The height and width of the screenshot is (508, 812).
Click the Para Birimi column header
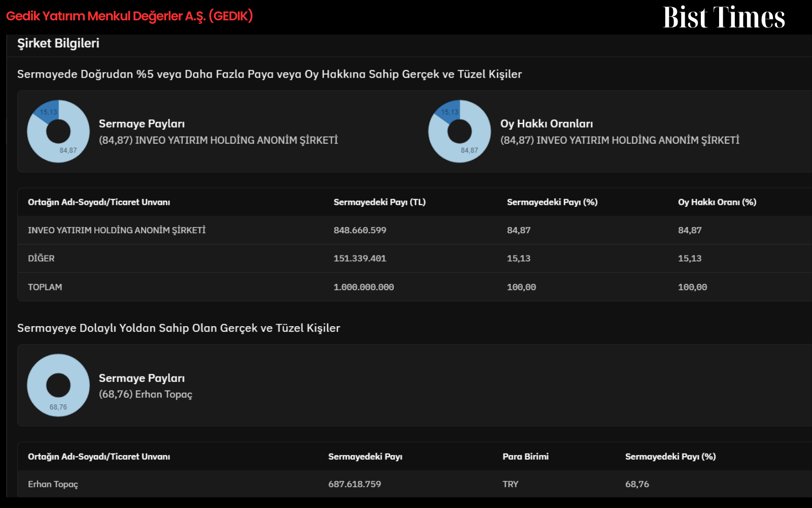tap(526, 456)
